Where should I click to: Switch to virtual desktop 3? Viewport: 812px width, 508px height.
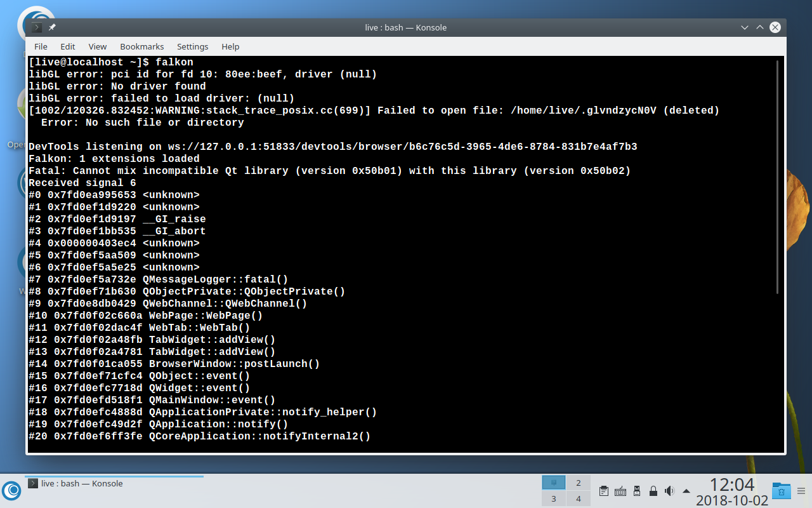tap(554, 498)
